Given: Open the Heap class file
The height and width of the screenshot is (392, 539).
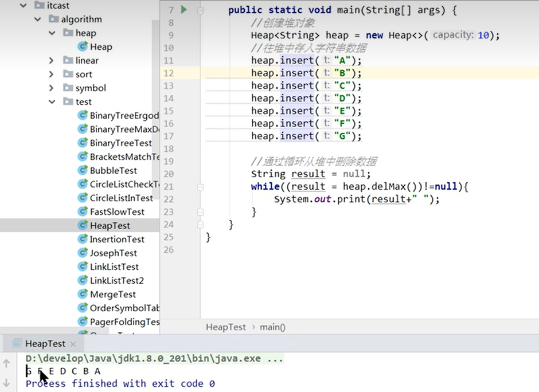Looking at the screenshot, I should click(x=101, y=47).
